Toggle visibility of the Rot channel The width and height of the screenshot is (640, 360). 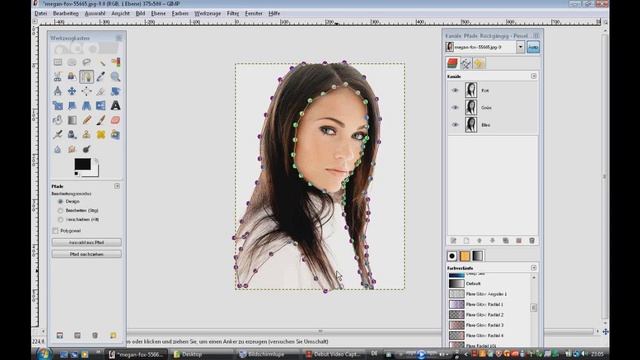(x=455, y=90)
